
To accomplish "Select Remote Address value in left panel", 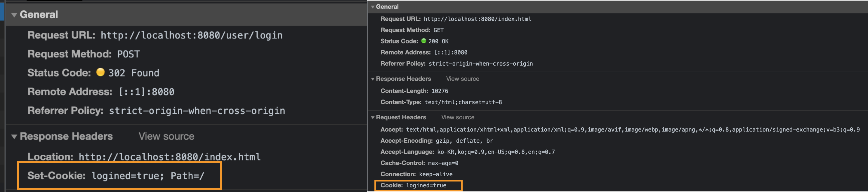I will [147, 92].
